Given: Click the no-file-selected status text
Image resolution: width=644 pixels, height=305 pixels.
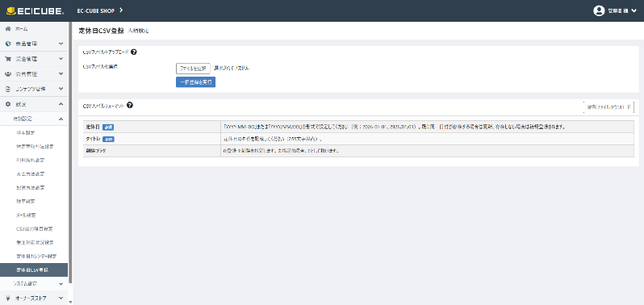Looking at the screenshot, I should (232, 68).
